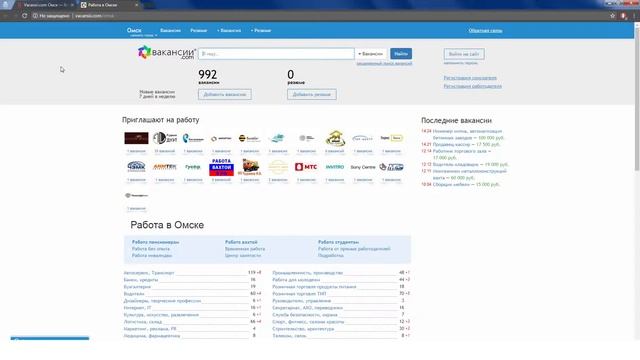This screenshot has width=640, height=360.
Task: Reload the page with browser refresh icon
Action: [24, 16]
